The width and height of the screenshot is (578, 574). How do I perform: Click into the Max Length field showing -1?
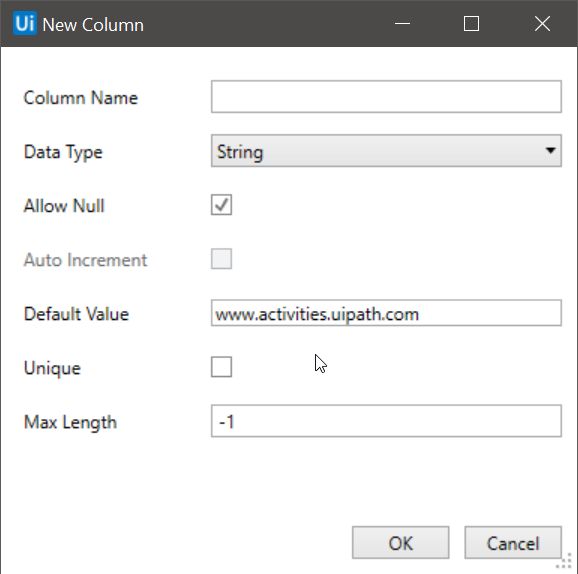(386, 421)
